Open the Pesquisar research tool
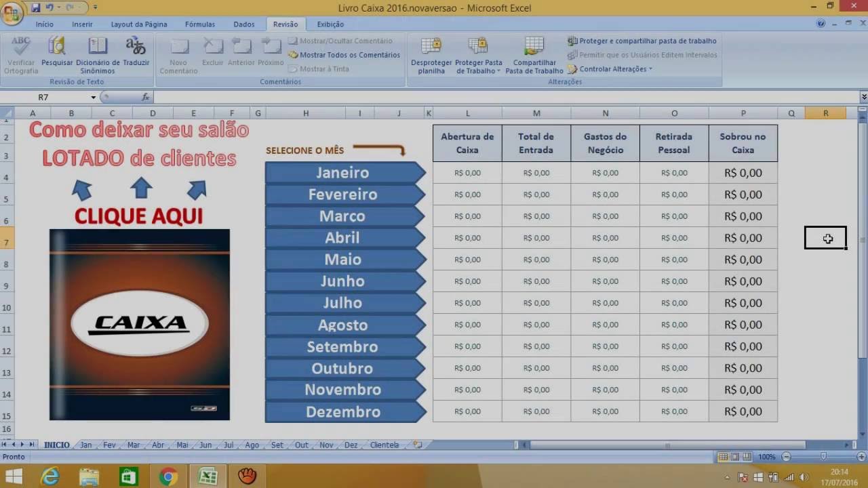Image resolution: width=868 pixels, height=488 pixels. [57, 52]
